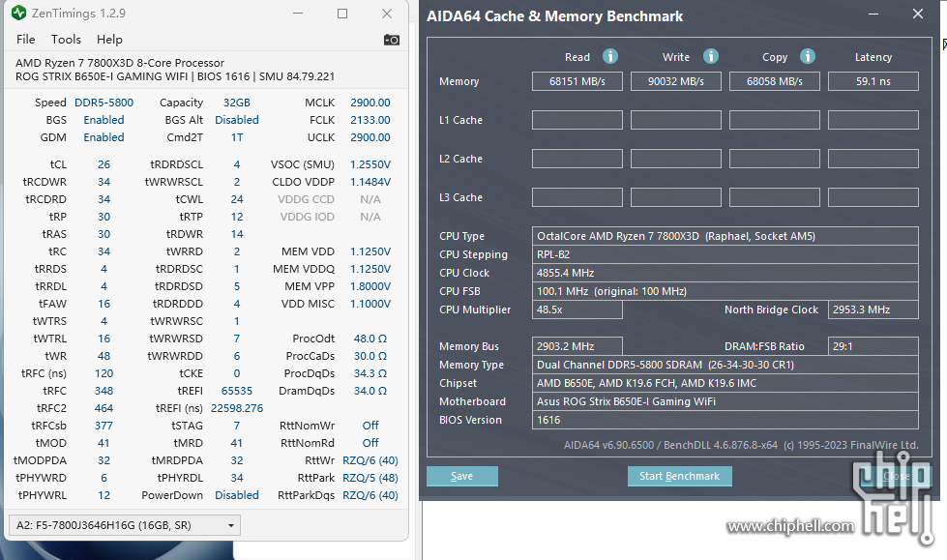This screenshot has width=947, height=560.
Task: Click the Memory Write value 90032 MB/s
Action: coord(676,81)
